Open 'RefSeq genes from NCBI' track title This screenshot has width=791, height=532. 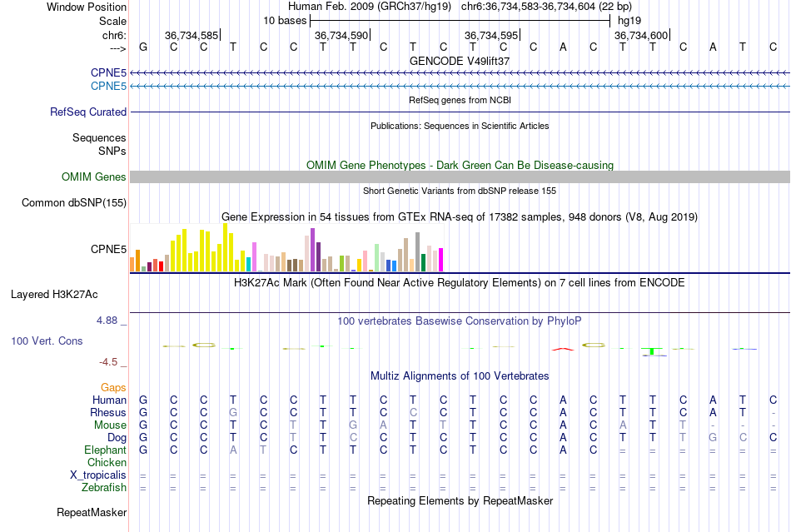tap(460, 100)
